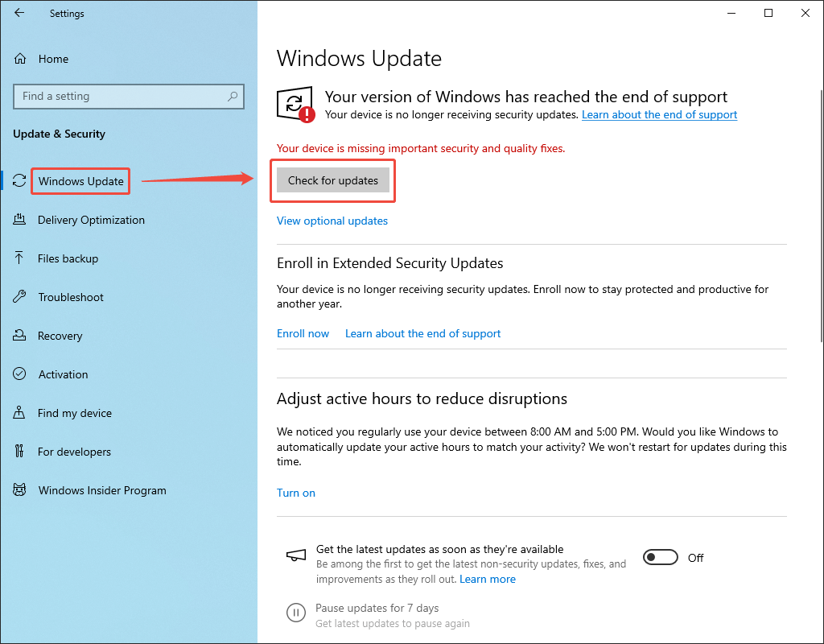
Task: Open Delivery Optimization in the sidebar
Action: coord(91,220)
